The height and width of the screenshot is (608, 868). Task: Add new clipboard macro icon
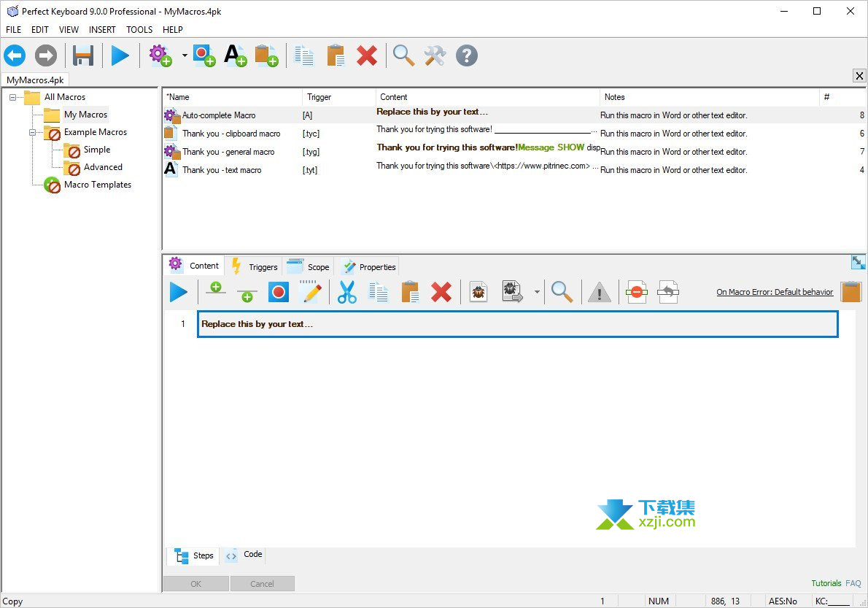[266, 55]
